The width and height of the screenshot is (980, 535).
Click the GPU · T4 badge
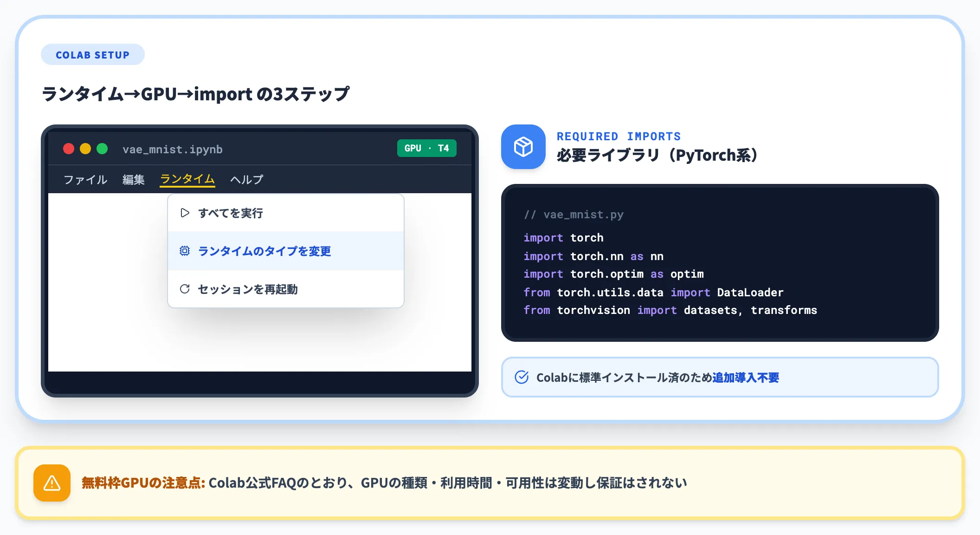pyautogui.click(x=427, y=148)
